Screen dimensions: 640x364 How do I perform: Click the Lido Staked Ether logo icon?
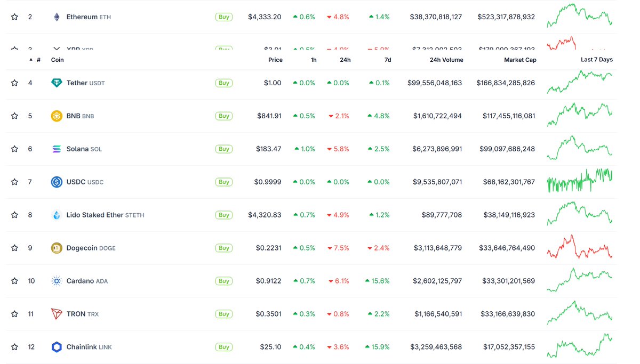point(57,215)
